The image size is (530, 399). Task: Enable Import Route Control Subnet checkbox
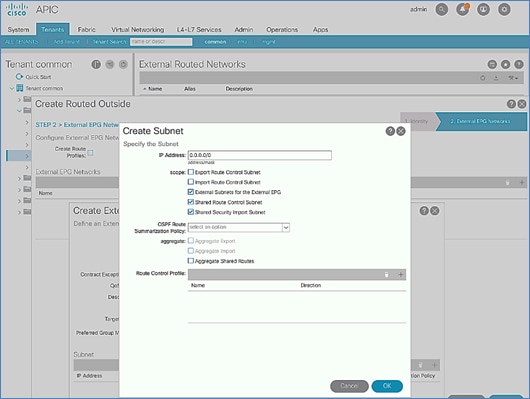(x=191, y=182)
